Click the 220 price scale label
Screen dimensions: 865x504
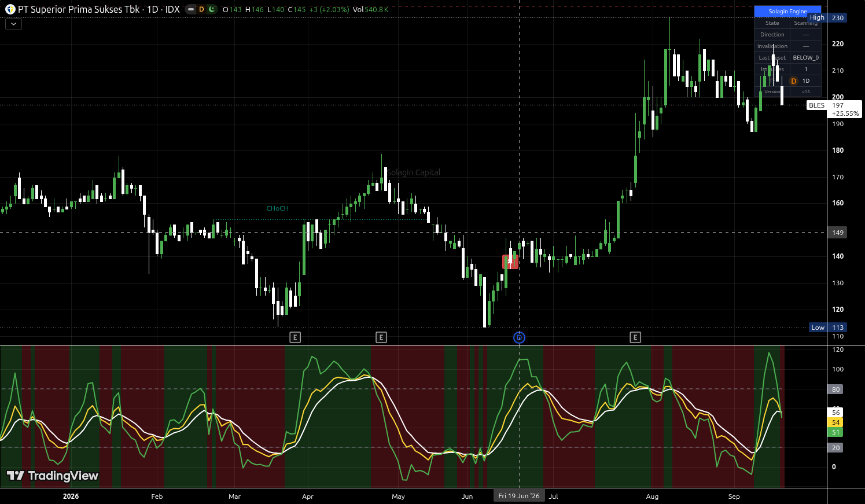pyautogui.click(x=837, y=44)
